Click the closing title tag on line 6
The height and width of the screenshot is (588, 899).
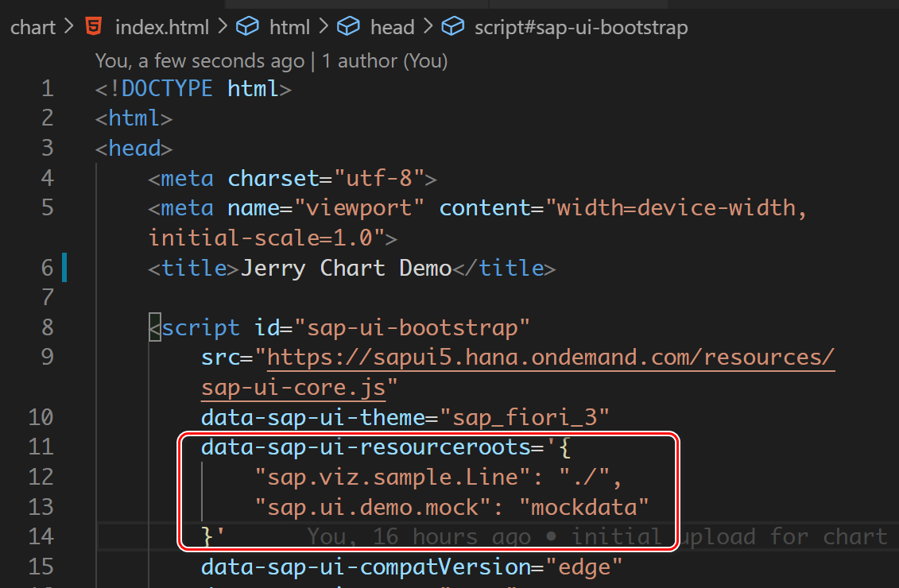tap(505, 269)
